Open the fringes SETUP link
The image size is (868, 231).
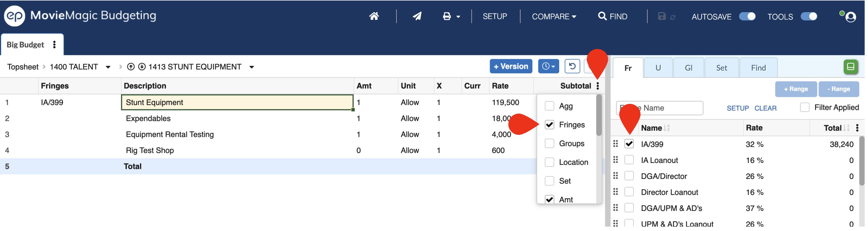(738, 108)
